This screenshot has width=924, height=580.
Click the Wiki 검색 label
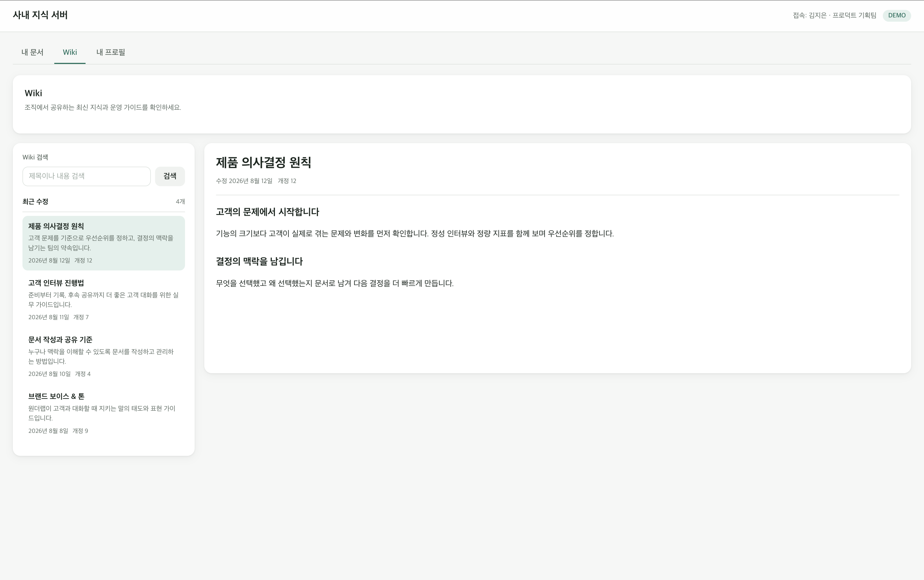click(35, 157)
